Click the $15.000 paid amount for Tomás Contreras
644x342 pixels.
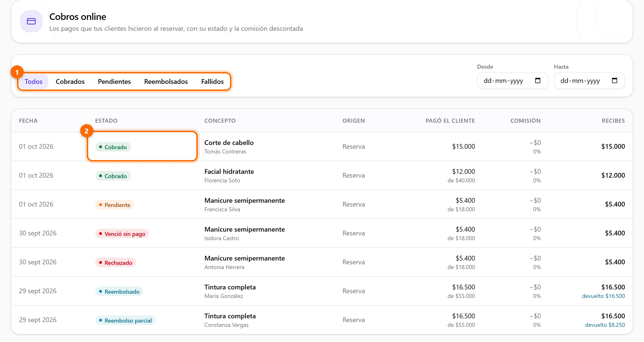click(463, 147)
